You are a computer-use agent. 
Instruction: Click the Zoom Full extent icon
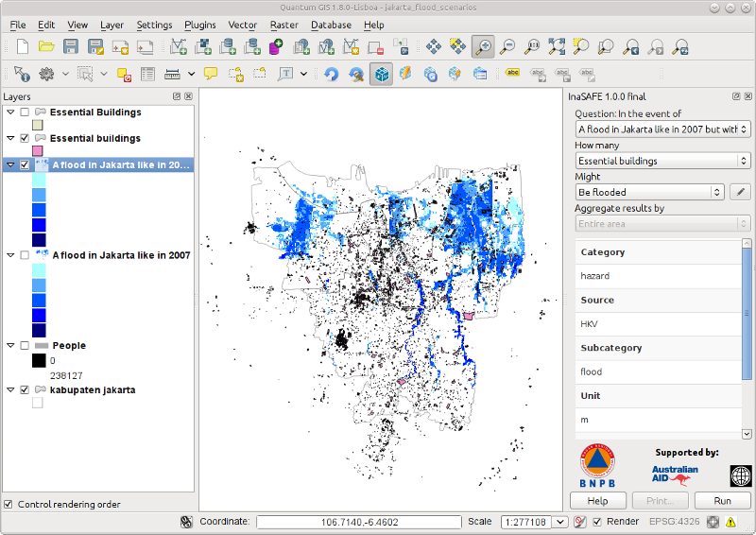(557, 47)
